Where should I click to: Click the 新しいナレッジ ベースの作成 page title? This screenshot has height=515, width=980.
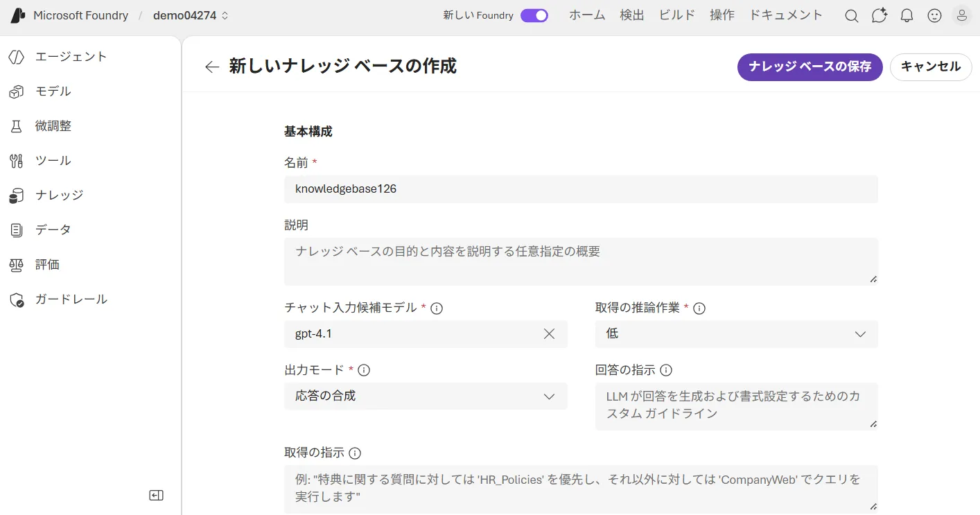343,67
